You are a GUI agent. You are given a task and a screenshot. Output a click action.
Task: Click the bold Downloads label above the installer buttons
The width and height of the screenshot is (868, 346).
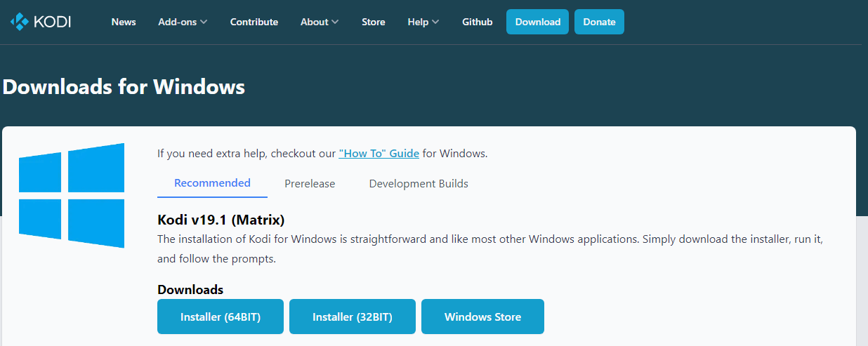click(x=190, y=290)
